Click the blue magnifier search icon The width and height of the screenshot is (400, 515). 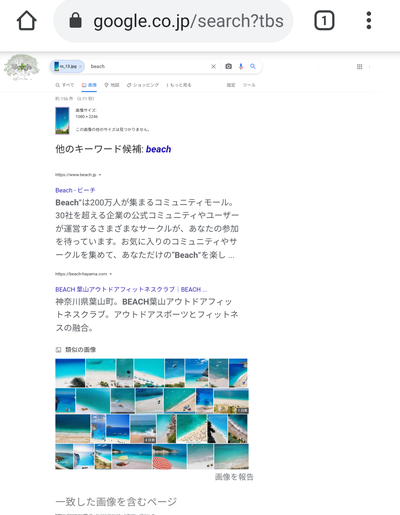pos(253,66)
